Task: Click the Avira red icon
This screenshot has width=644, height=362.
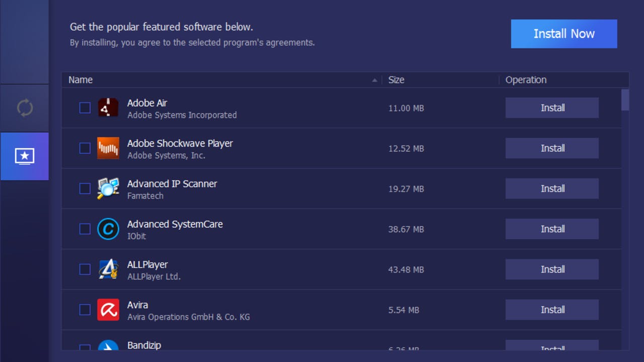Action: 108,310
